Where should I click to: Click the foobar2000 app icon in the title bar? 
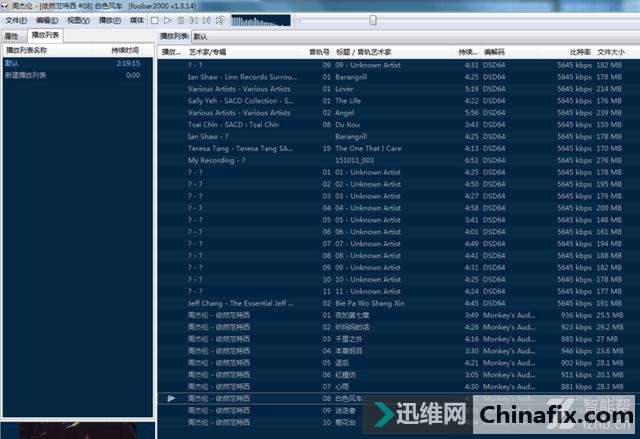coord(4,6)
